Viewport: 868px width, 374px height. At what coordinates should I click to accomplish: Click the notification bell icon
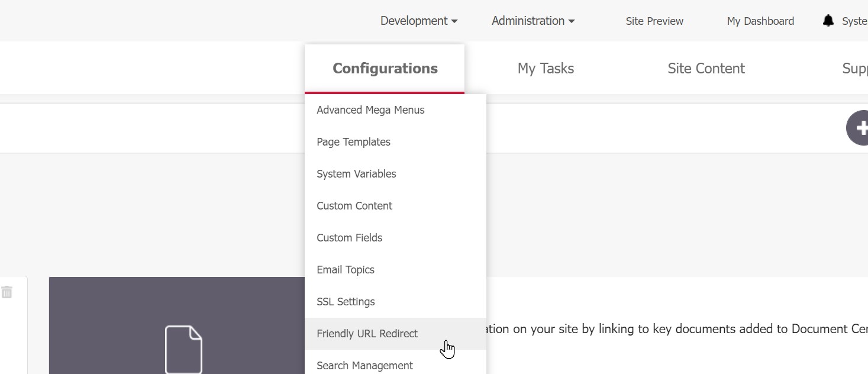[x=828, y=21]
